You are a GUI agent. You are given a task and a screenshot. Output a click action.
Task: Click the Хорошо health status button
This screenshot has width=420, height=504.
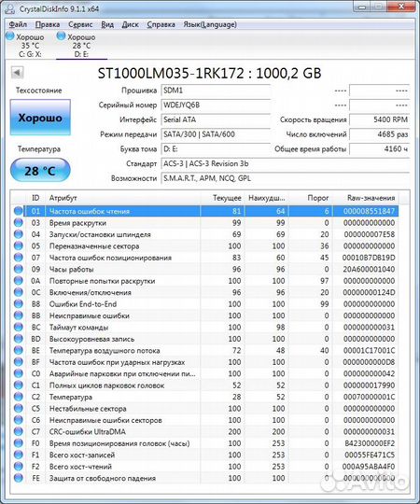tap(40, 118)
